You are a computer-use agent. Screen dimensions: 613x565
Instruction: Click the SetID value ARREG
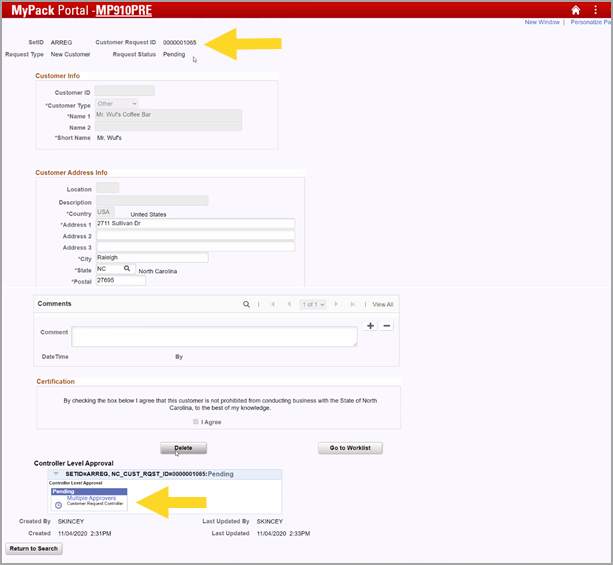tap(61, 42)
